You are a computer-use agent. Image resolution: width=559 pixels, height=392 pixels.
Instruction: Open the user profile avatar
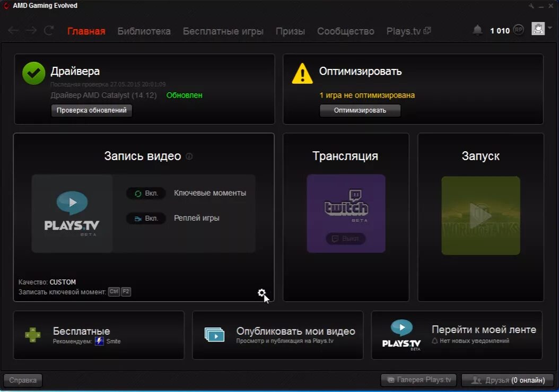(538, 29)
